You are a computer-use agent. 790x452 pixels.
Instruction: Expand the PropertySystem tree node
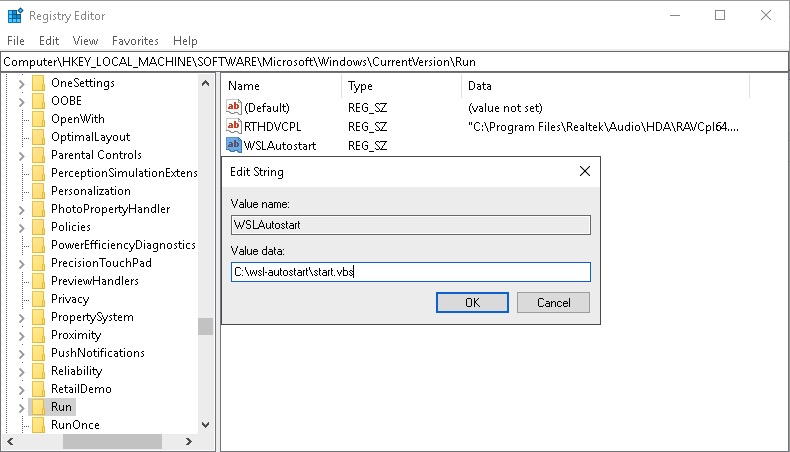(x=21, y=318)
